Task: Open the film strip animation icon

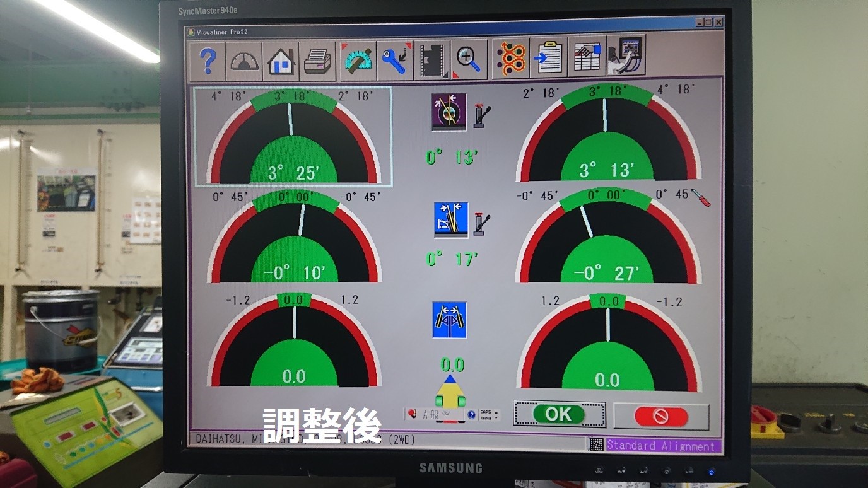Action: 432,61
